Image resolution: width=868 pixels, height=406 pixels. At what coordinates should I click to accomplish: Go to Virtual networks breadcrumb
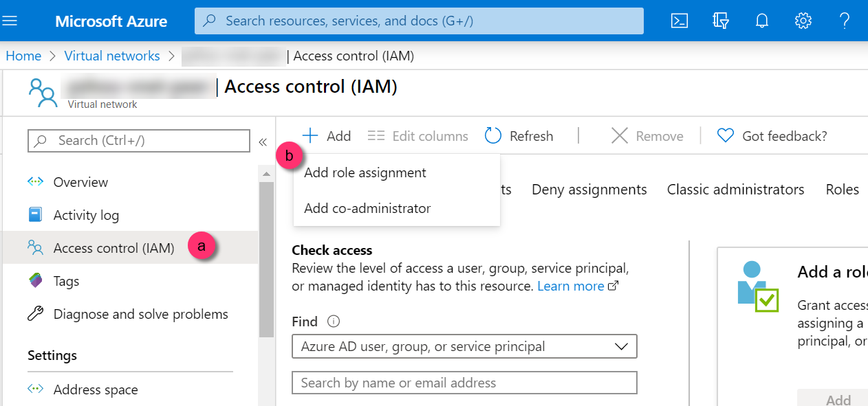coord(112,56)
